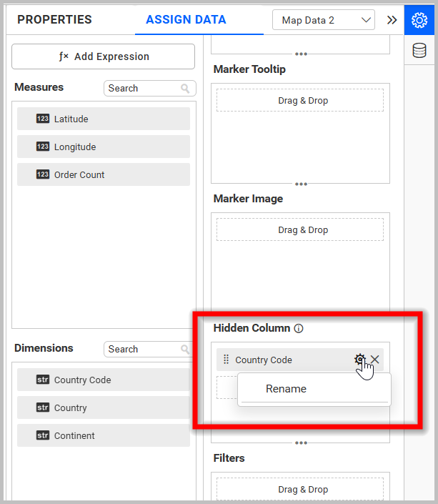The height and width of the screenshot is (504, 438).
Task: Click the Measures search magnifier icon
Action: 186,89
